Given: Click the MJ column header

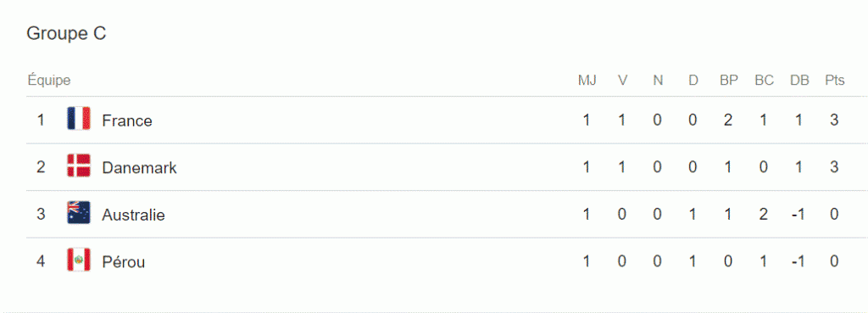Looking at the screenshot, I should (x=587, y=81).
